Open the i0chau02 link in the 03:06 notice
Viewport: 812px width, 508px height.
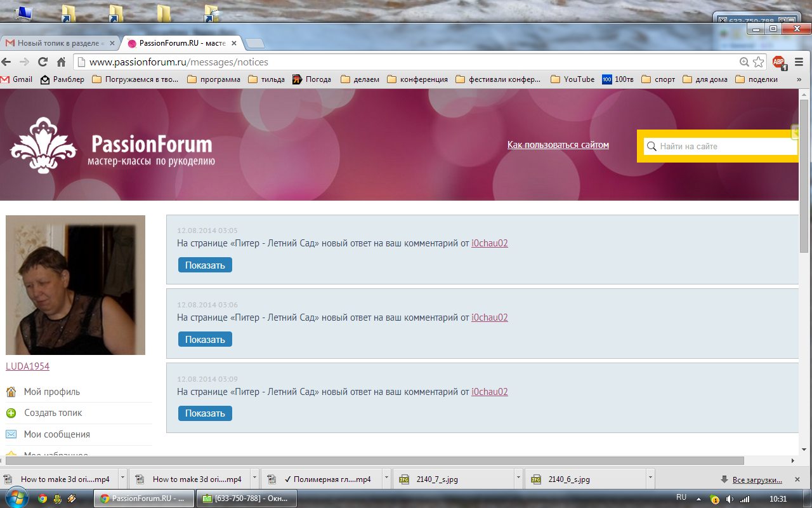click(490, 317)
